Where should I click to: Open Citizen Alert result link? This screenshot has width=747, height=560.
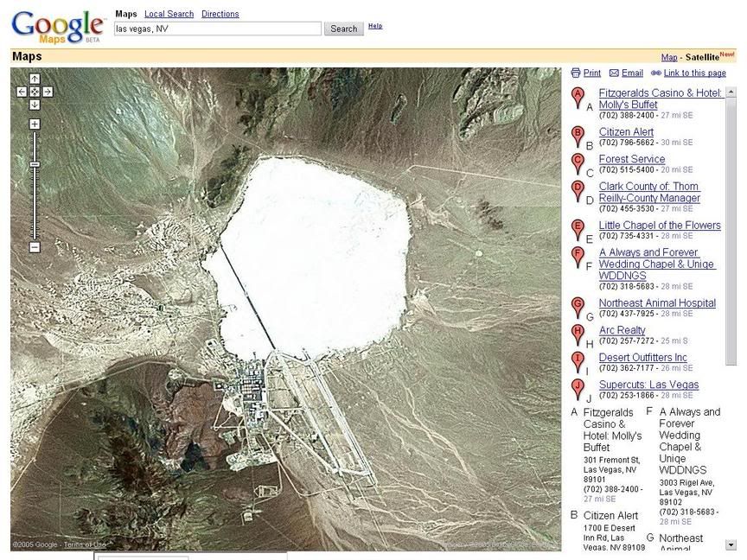tap(626, 132)
